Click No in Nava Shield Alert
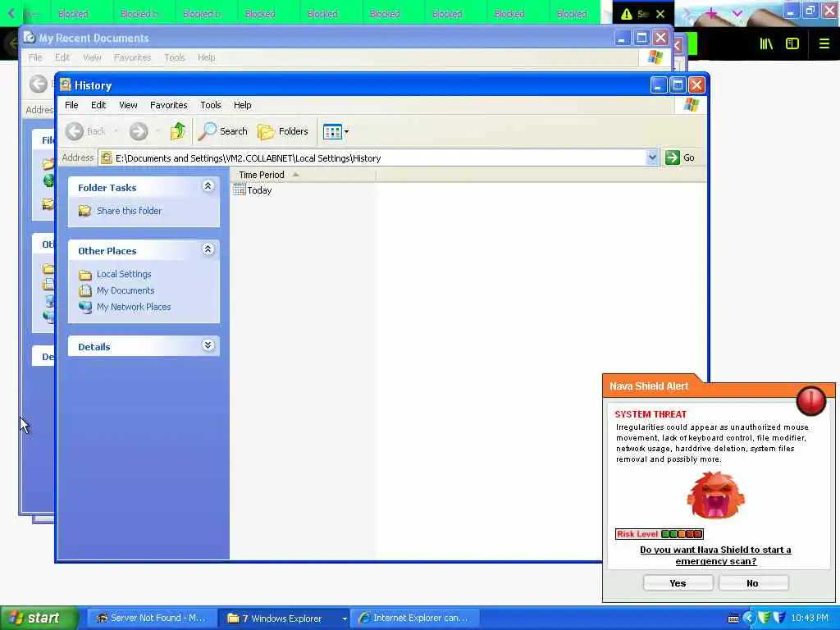This screenshot has width=840, height=630. pos(753,583)
